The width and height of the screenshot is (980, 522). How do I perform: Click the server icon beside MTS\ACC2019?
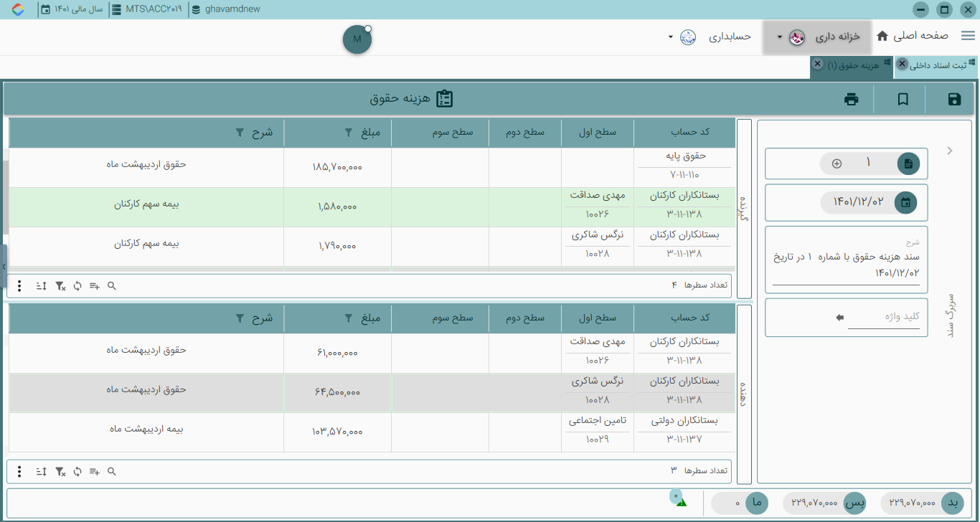click(115, 10)
